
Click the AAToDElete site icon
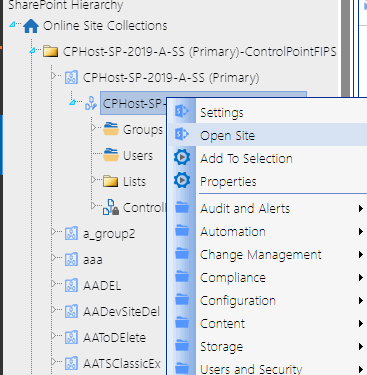[71, 337]
